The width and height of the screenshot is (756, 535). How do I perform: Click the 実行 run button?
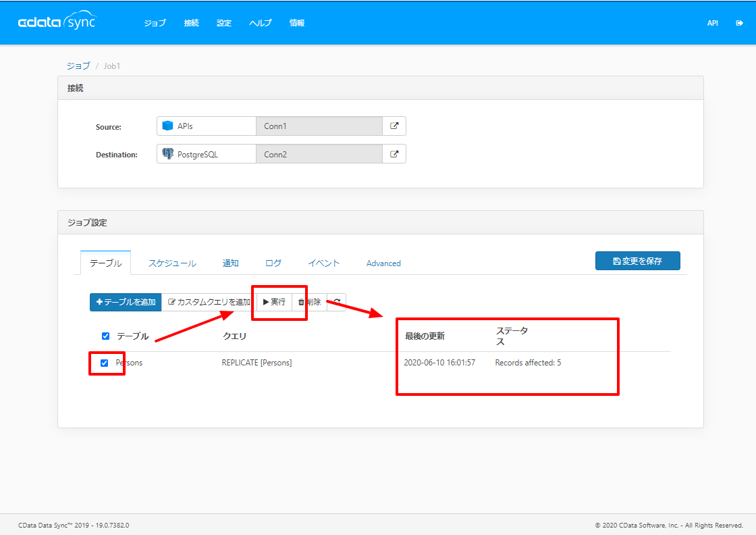(274, 302)
